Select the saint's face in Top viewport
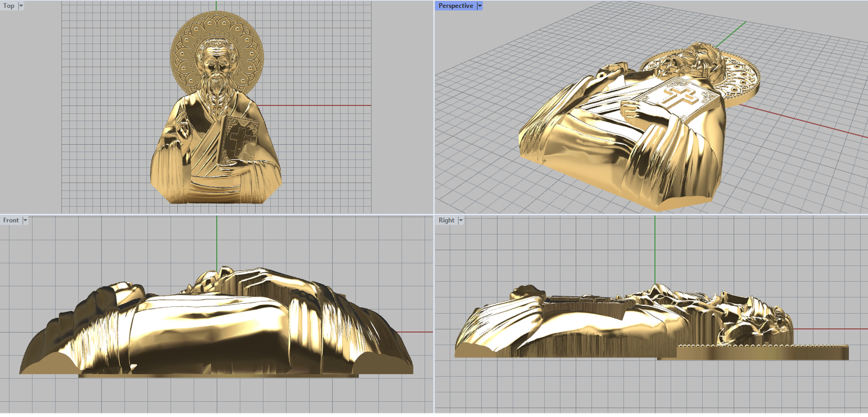 pos(216,64)
